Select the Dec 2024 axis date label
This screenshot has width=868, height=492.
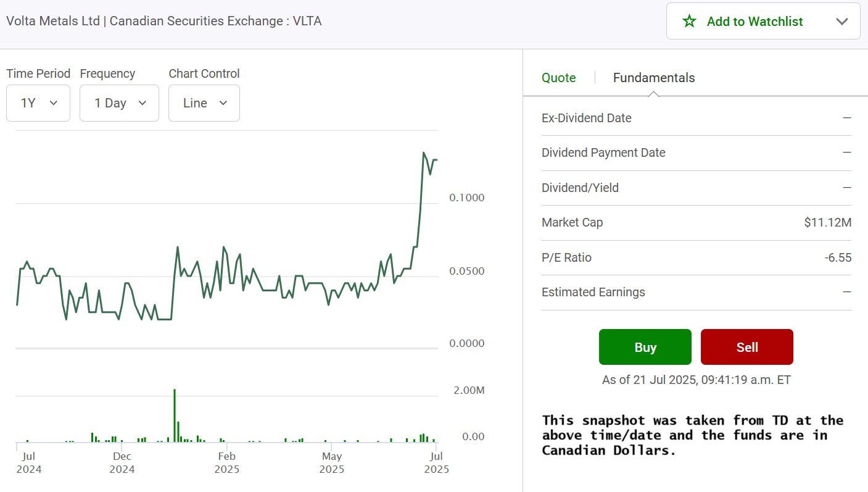[122, 462]
